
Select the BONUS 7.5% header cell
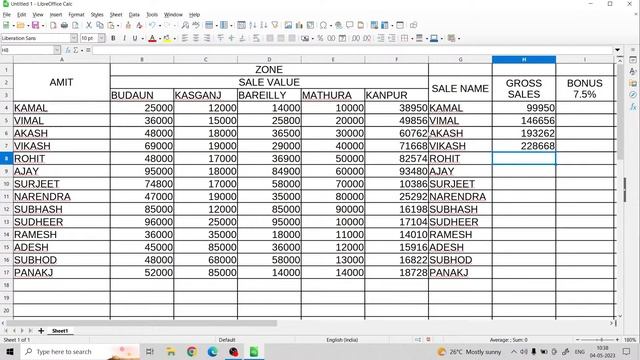[585, 89]
